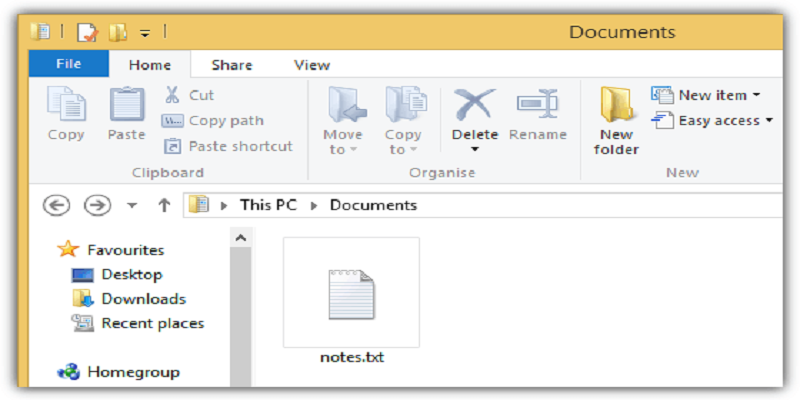The height and width of the screenshot is (400, 800).
Task: Select the notes.txt file thumbnail
Action: coord(351,292)
